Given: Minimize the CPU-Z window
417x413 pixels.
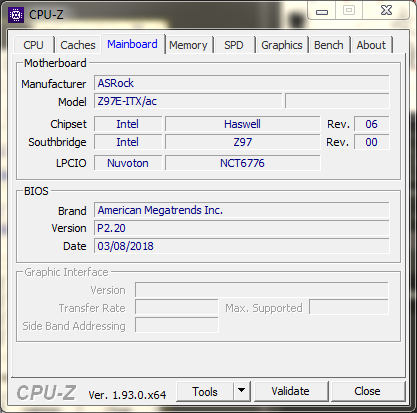Looking at the screenshot, I should coord(322,11).
